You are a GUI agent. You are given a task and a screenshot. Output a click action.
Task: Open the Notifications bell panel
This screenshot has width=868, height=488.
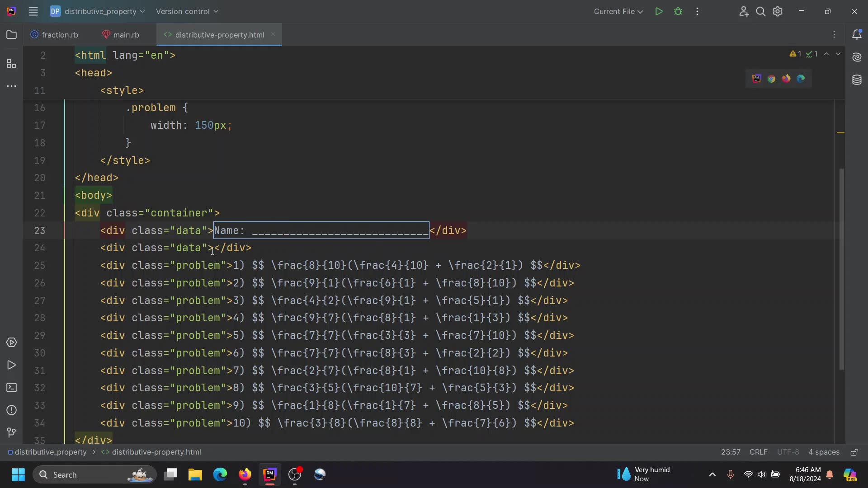[x=857, y=35]
